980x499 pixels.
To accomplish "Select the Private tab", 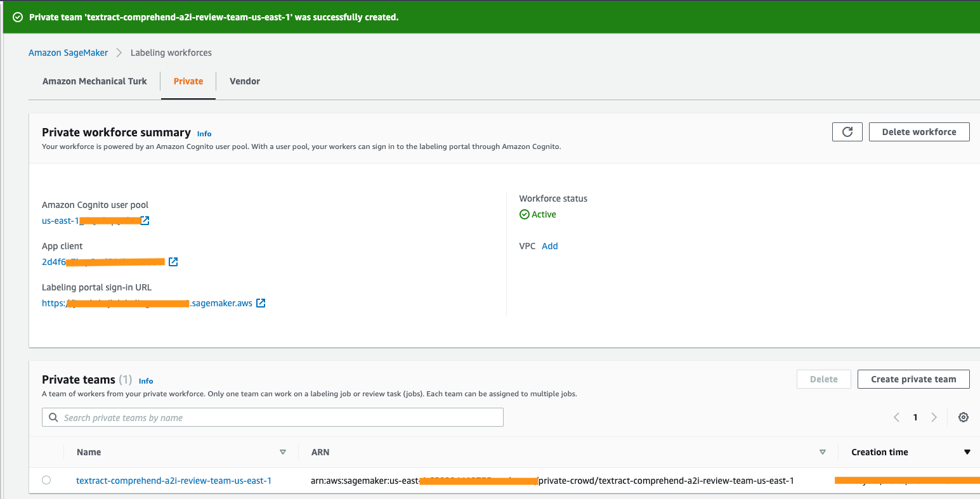I will [188, 81].
